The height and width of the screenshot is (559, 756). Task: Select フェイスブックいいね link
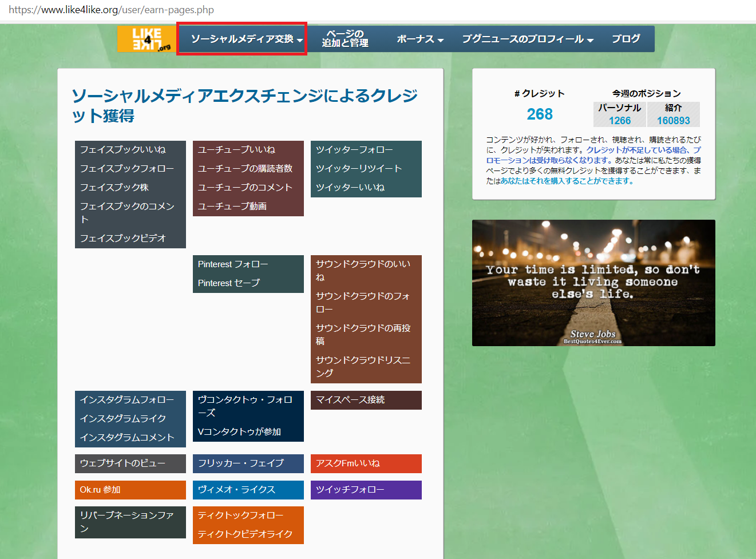(x=122, y=150)
